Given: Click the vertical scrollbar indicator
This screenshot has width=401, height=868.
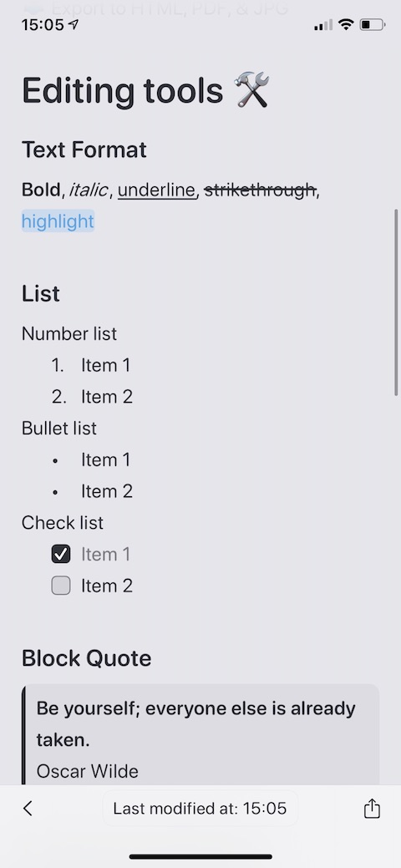Looking at the screenshot, I should tap(396, 302).
